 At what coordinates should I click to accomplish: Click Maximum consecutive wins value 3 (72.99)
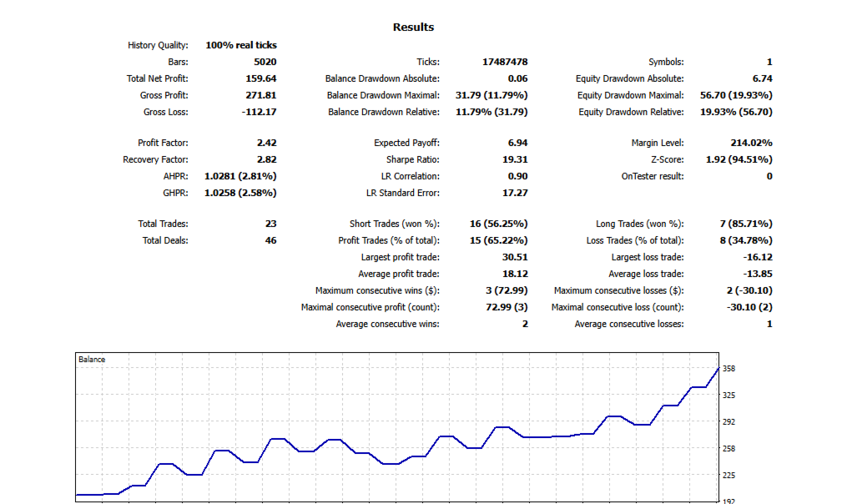point(507,290)
